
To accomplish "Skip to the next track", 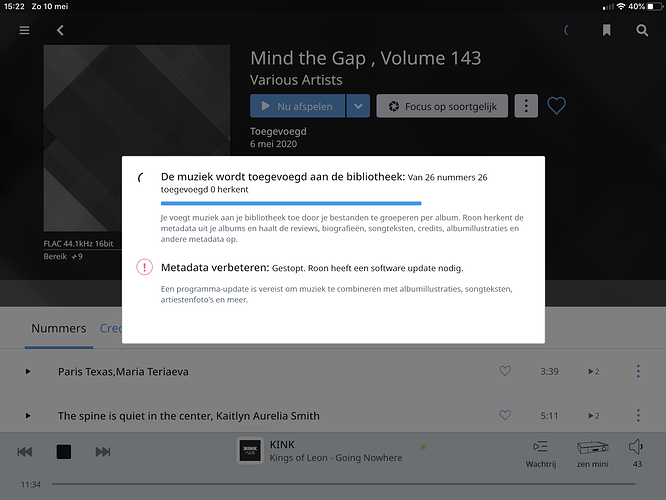I will (103, 452).
